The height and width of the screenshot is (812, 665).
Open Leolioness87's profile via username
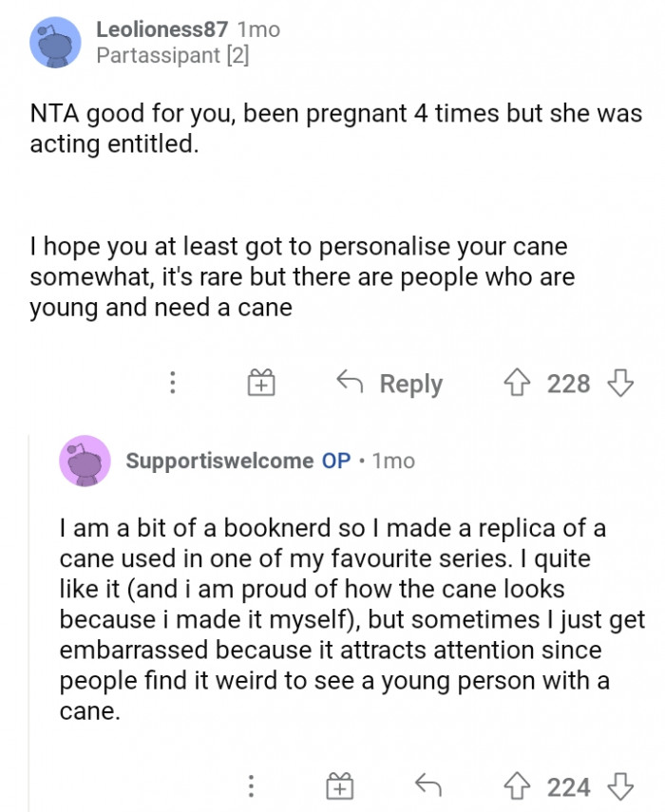(x=162, y=29)
